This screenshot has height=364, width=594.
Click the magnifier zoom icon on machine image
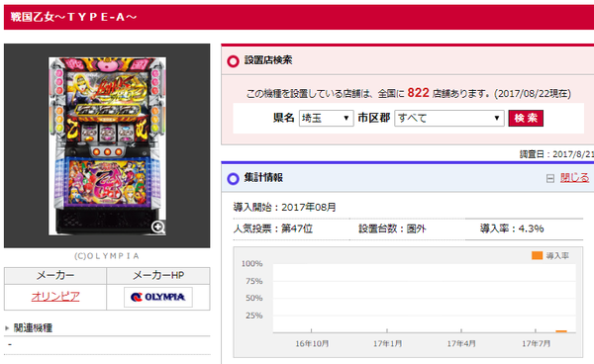[x=157, y=227]
